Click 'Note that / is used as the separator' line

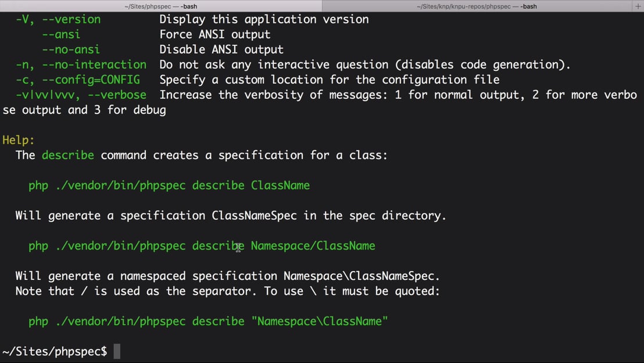pyautogui.click(x=227, y=291)
